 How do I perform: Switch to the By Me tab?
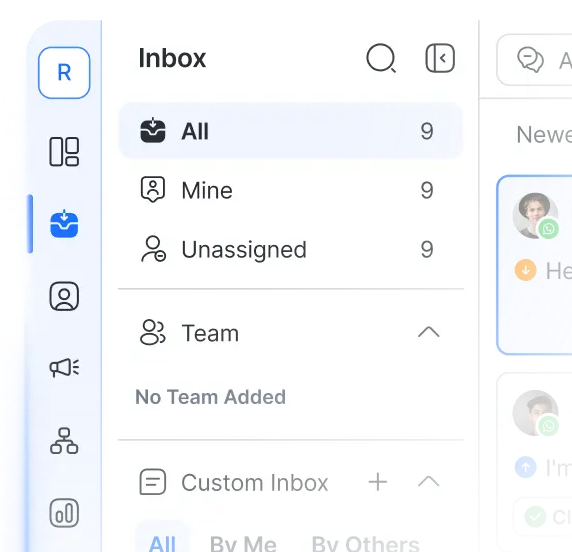[243, 544]
